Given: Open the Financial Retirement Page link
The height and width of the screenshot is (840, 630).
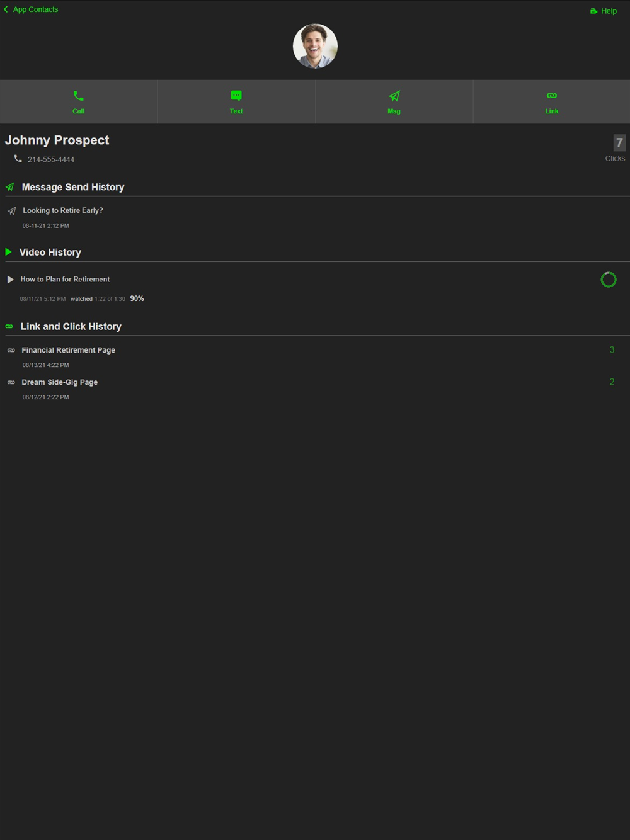Looking at the screenshot, I should (69, 350).
